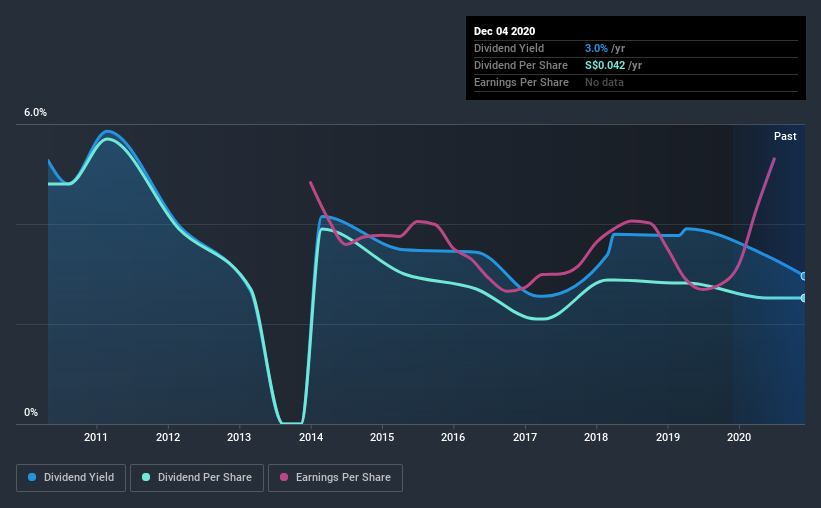Screen dimensions: 821x508
Task: Click the No data earnings value
Action: coord(604,82)
